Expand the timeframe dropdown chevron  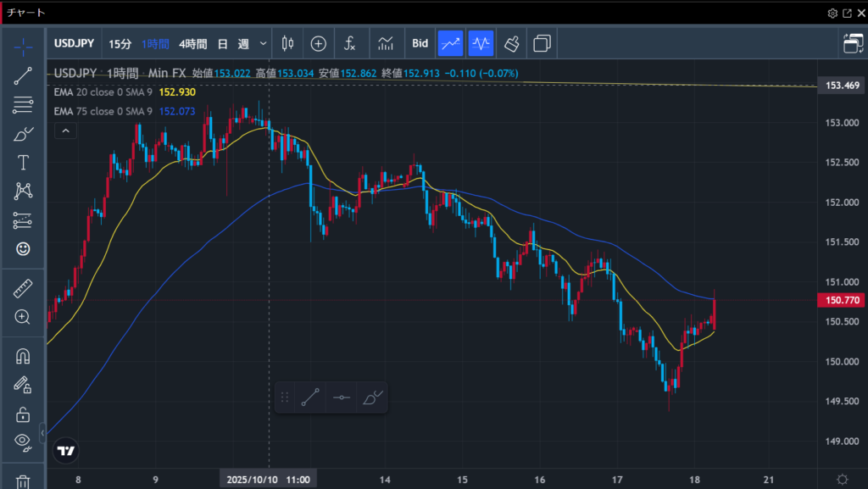264,43
